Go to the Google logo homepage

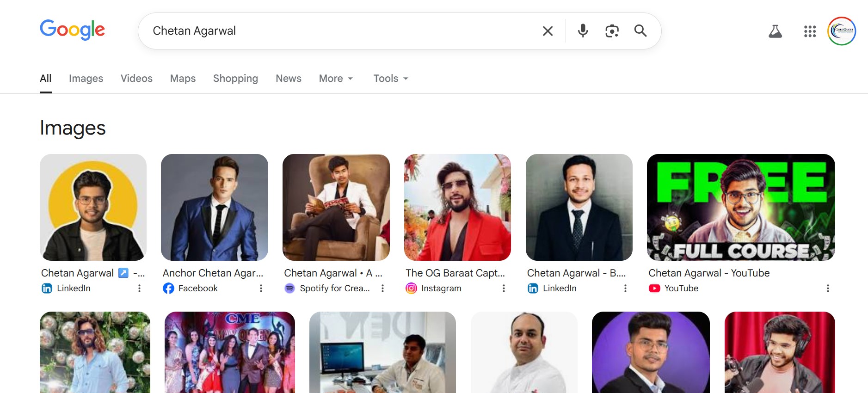pyautogui.click(x=73, y=30)
